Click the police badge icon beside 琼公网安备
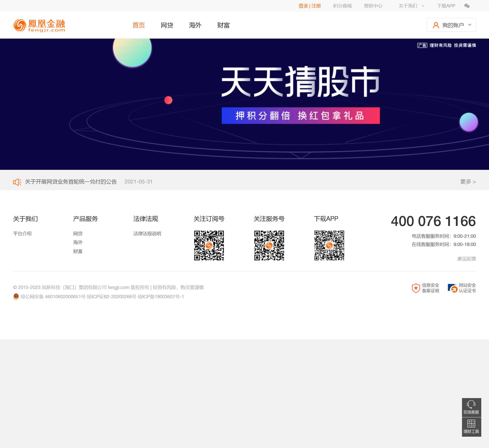The image size is (489, 448). [x=16, y=296]
